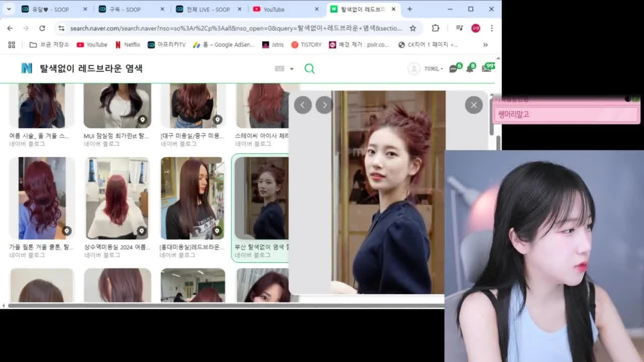The width and height of the screenshot is (644, 362).
Task: Reload the current page
Action: [x=42, y=28]
